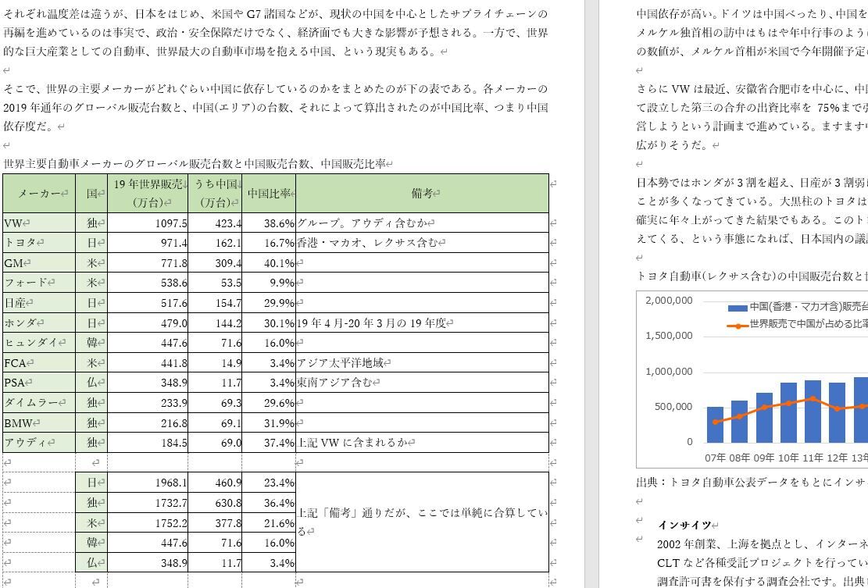868x588 pixels.
Task: Click the 40.1% ratio cell
Action: coord(269,262)
